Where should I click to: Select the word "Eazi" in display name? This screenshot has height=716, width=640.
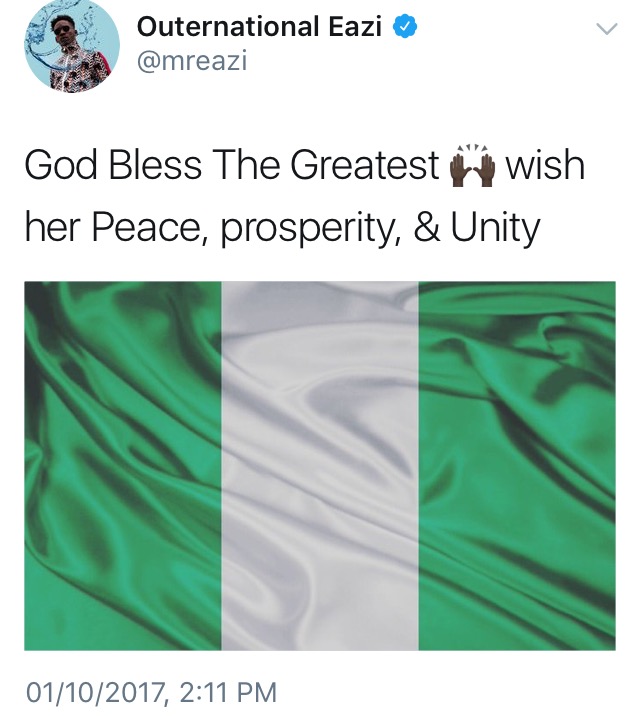pyautogui.click(x=355, y=26)
